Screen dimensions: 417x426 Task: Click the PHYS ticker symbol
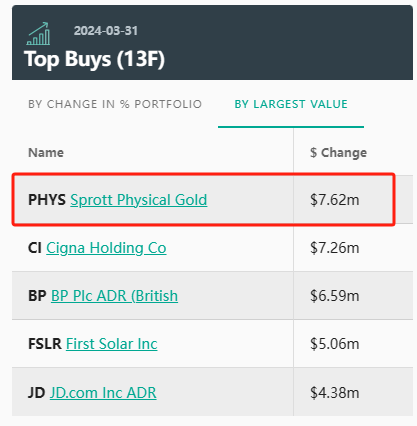47,200
